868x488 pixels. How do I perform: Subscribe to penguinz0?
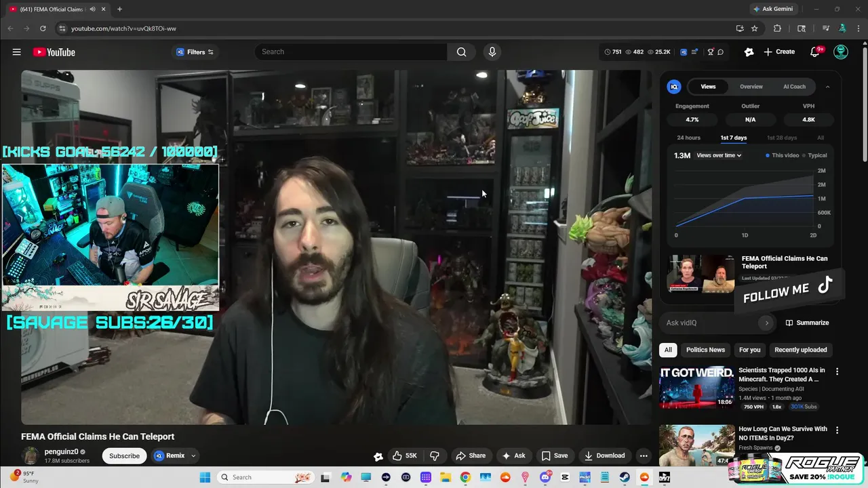[124, 455]
